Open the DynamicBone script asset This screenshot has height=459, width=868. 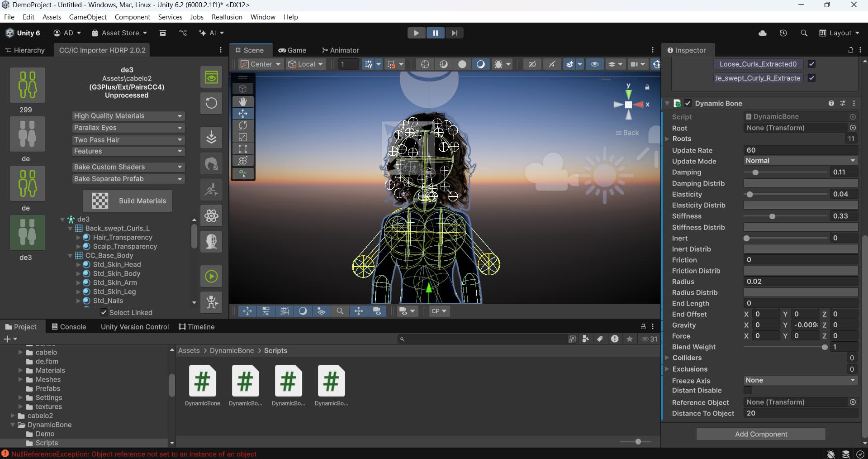202,381
